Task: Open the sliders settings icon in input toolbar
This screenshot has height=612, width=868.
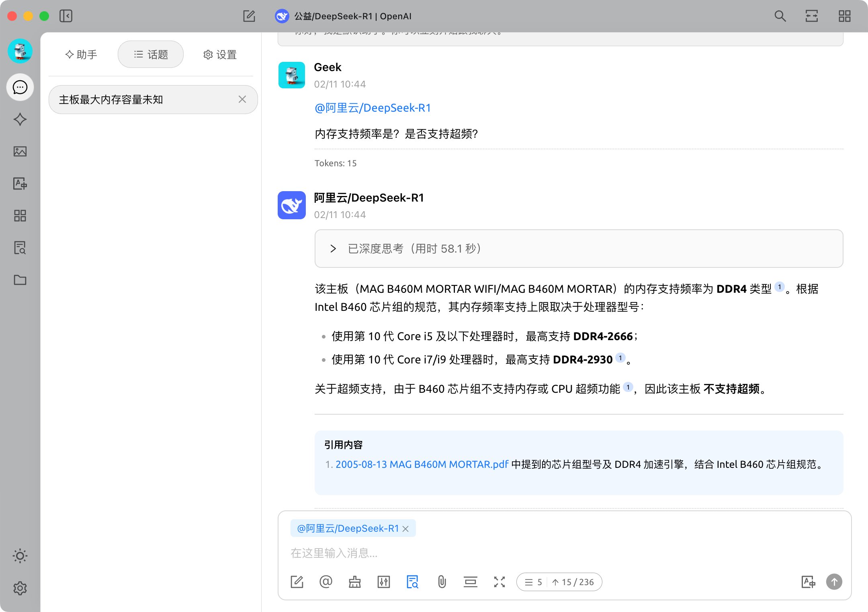Action: 384,582
